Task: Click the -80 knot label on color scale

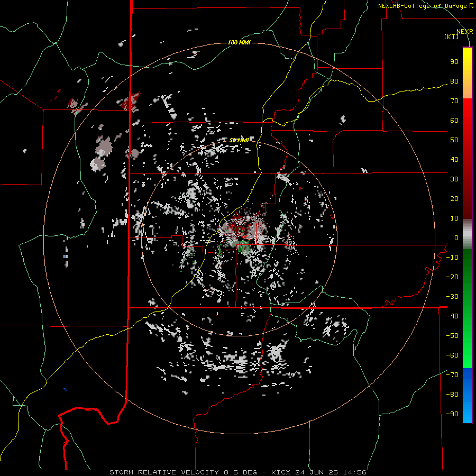Action: [452, 395]
